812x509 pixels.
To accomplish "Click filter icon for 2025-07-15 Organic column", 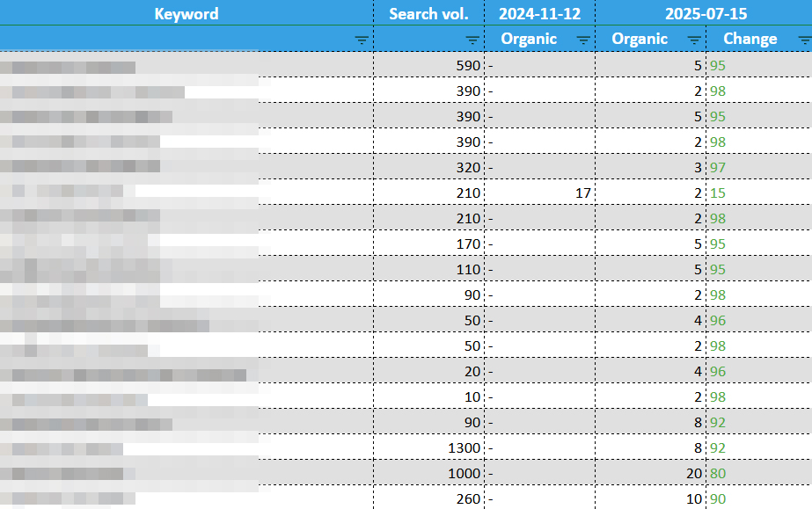I will [694, 40].
